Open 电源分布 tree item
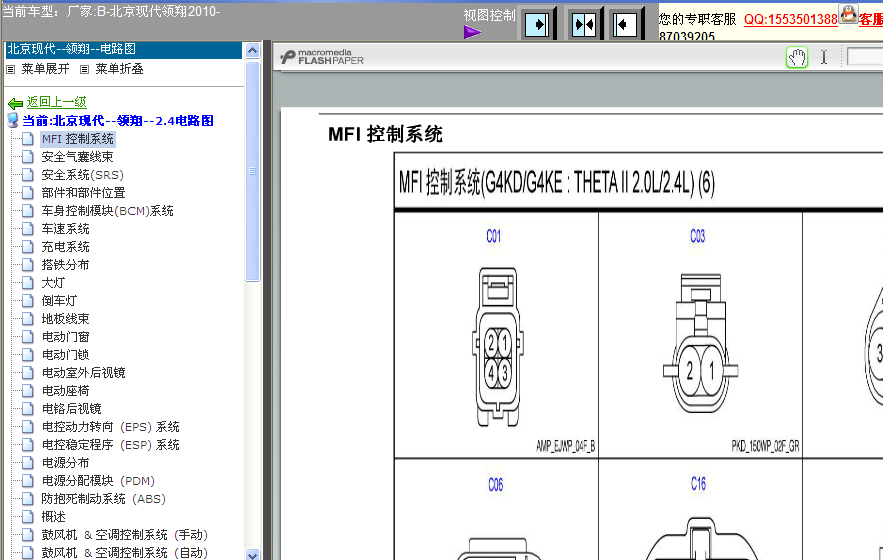 pos(65,463)
